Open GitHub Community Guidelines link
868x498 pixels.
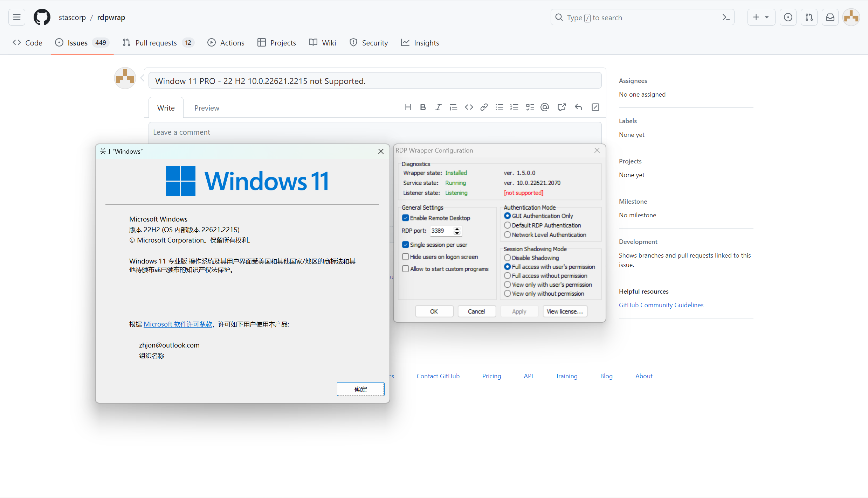(661, 304)
